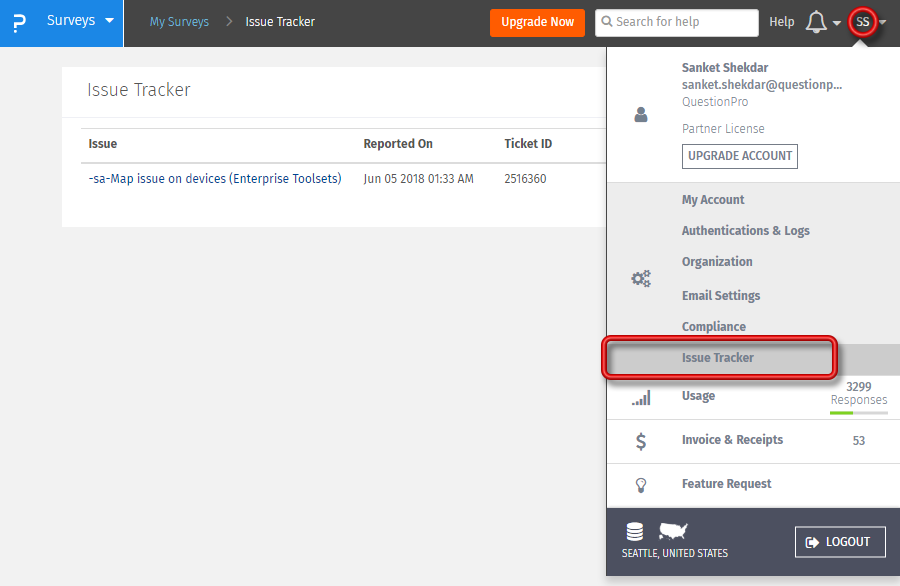The height and width of the screenshot is (586, 900).
Task: Click the SS profile avatar
Action: coord(863,22)
